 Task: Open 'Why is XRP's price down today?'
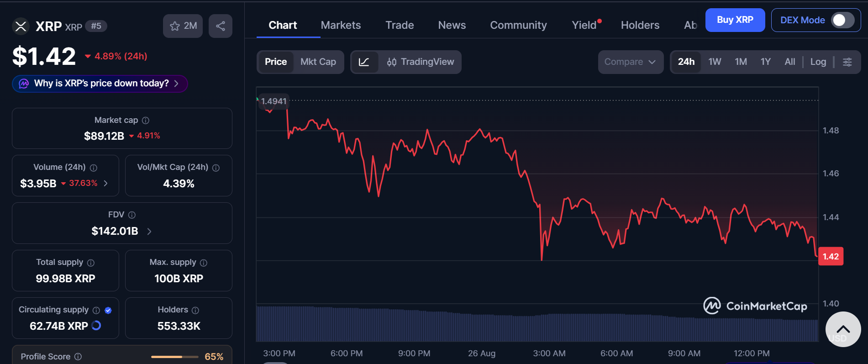(100, 84)
